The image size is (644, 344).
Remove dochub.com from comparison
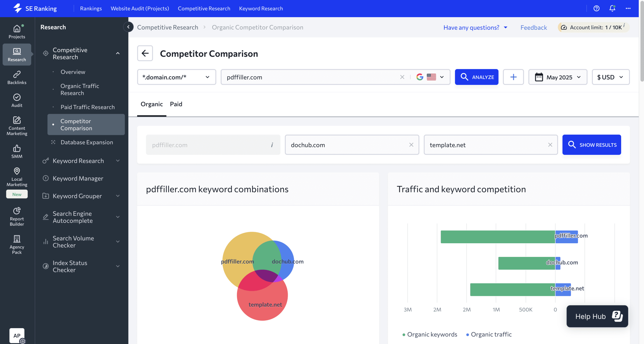point(411,145)
